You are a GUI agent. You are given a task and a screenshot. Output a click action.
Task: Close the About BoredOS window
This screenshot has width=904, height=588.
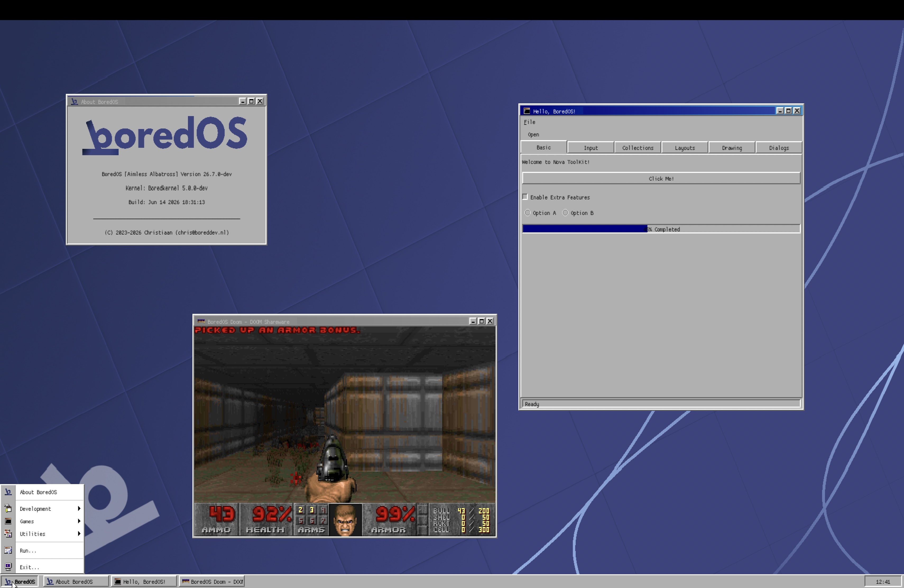260,101
